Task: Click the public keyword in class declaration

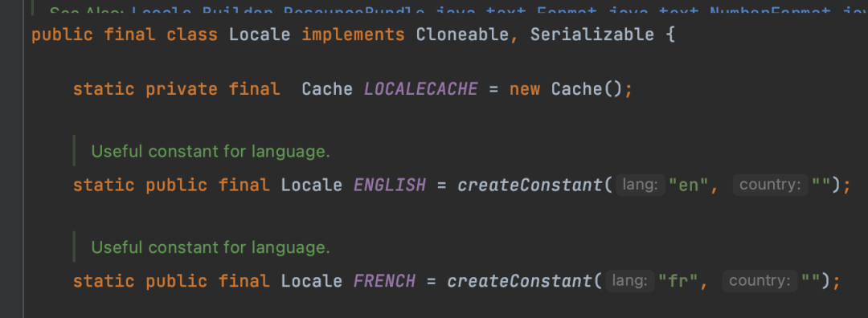Action: 63,35
